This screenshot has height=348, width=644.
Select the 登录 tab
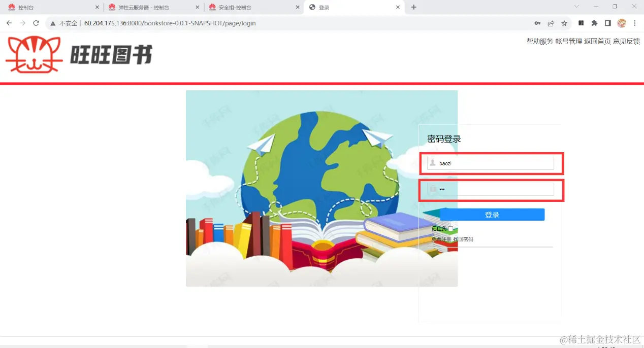pos(354,7)
